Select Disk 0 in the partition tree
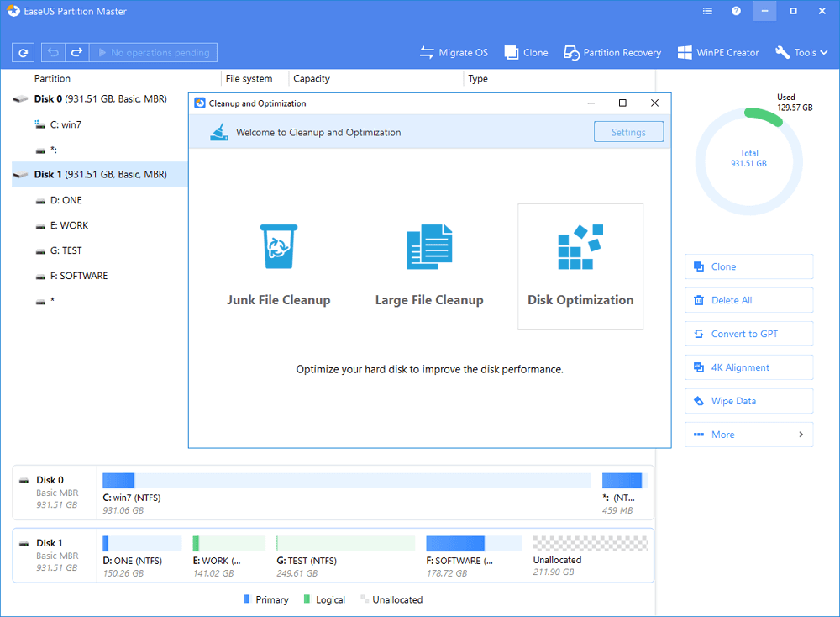Image resolution: width=840 pixels, height=617 pixels. pyautogui.click(x=100, y=99)
